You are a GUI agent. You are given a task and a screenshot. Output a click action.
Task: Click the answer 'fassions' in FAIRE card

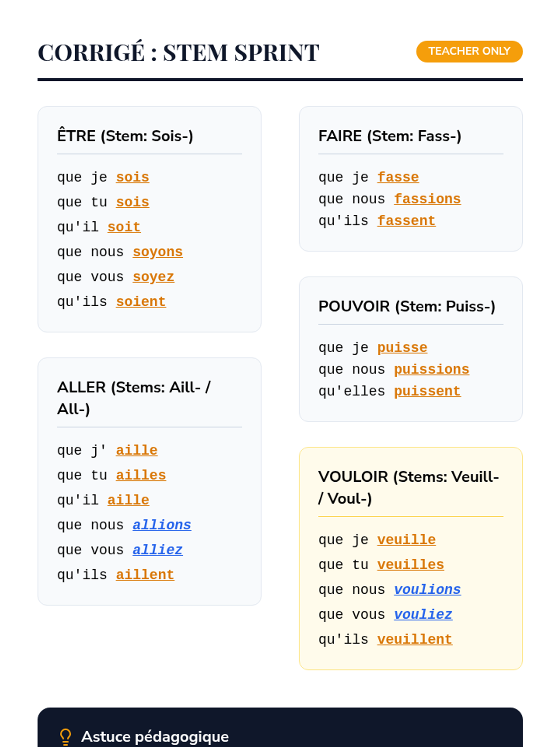427,199
